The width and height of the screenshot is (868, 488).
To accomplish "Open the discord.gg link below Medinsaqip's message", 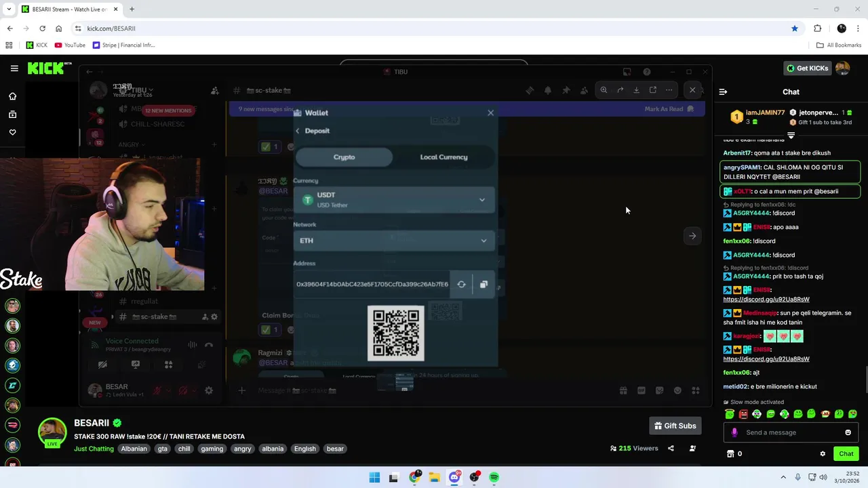I will coord(766,359).
